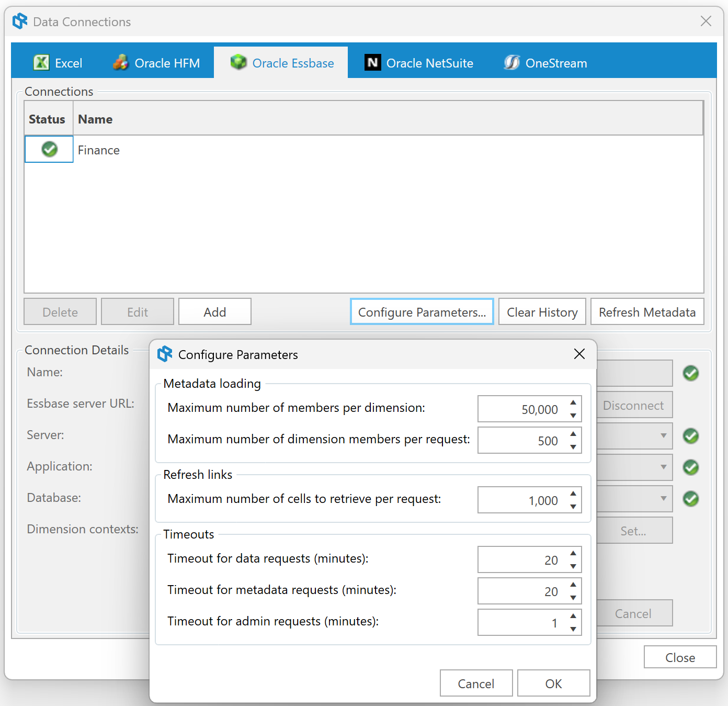Click the green check beside Application dropdown
728x706 pixels.
[691, 467]
